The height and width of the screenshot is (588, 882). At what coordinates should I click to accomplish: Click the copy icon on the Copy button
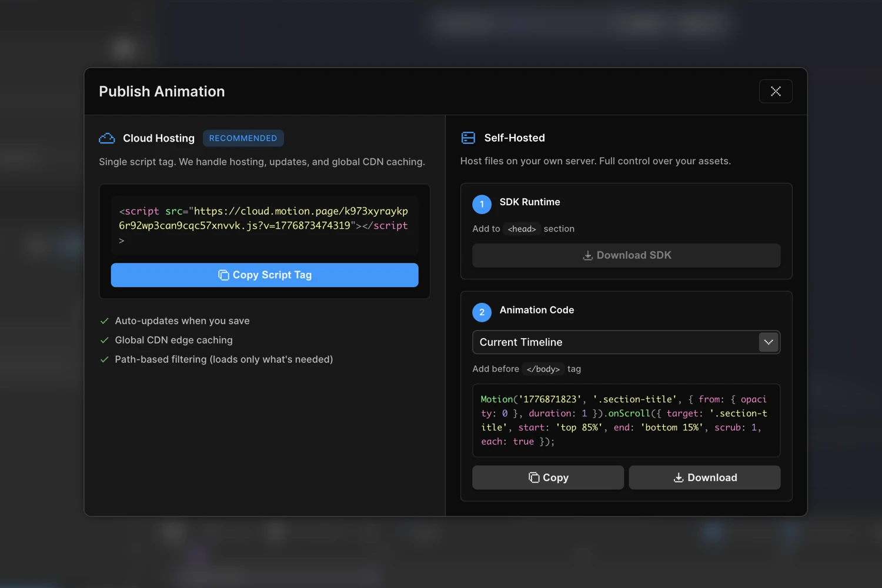[533, 477]
